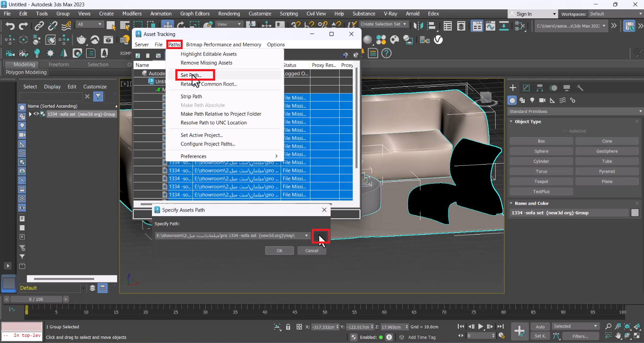Select the Lights category bulb icon

532,100
